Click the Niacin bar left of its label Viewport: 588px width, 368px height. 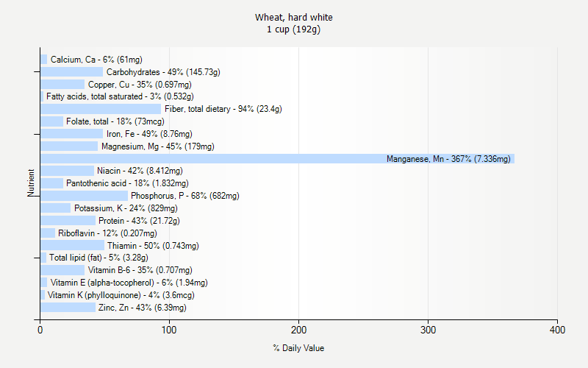68,171
